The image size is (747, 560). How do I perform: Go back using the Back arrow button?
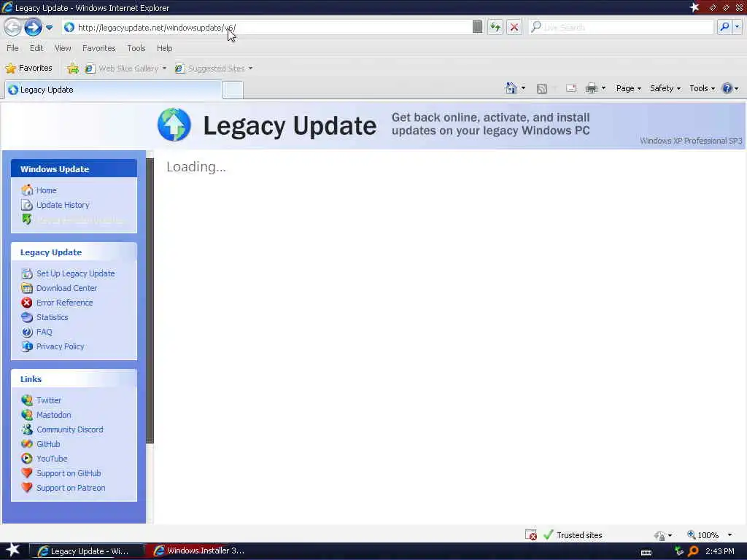[13, 27]
